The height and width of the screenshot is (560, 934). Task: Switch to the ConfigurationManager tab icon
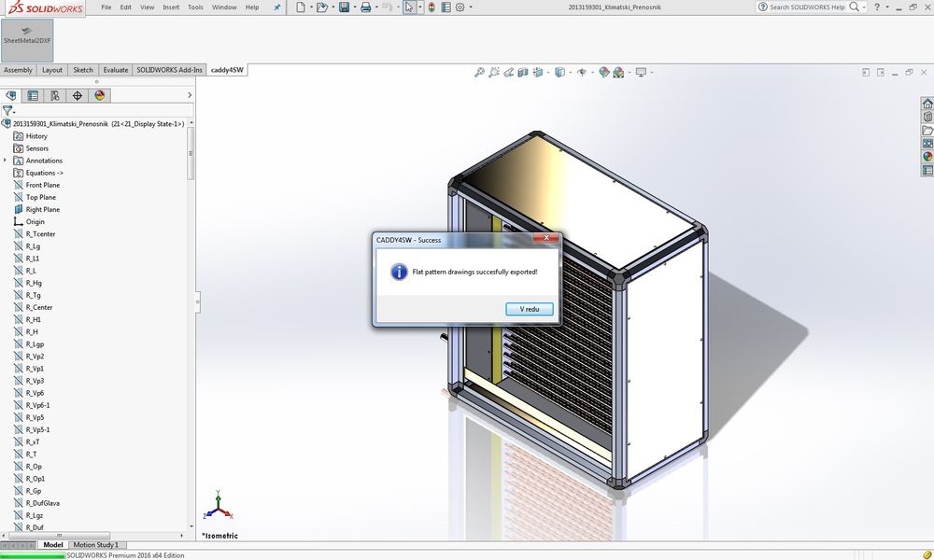[x=55, y=95]
